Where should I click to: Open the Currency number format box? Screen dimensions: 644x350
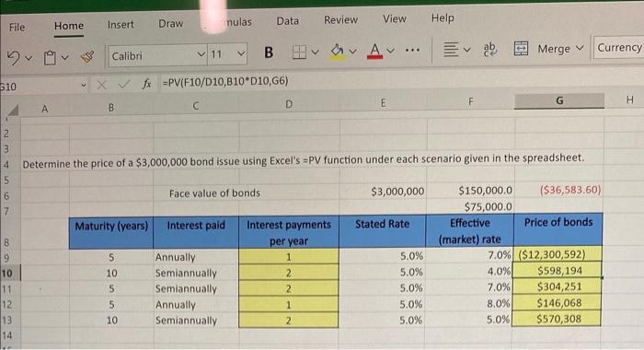[x=618, y=47]
